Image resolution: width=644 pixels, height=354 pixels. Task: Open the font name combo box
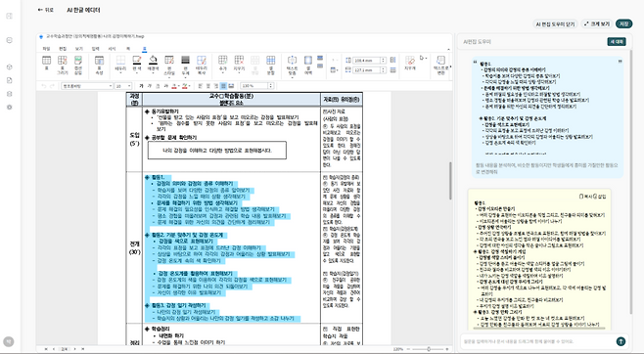pyautogui.click(x=87, y=86)
